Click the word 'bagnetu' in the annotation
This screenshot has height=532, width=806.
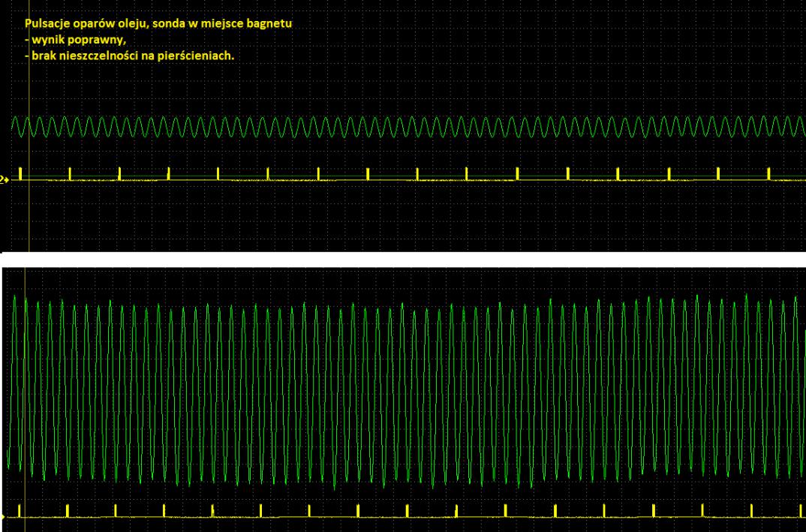[x=271, y=24]
